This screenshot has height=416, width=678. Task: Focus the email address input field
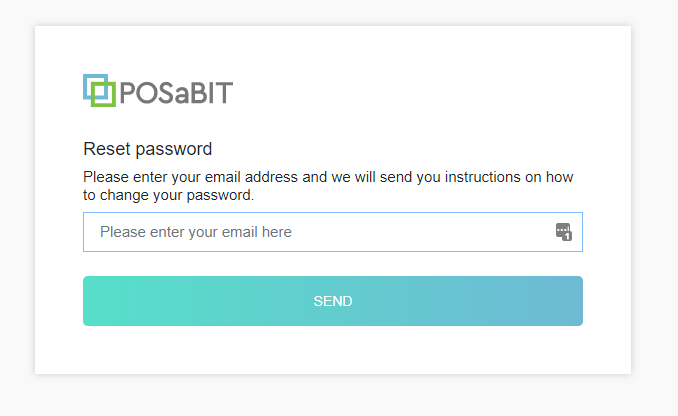[333, 232]
